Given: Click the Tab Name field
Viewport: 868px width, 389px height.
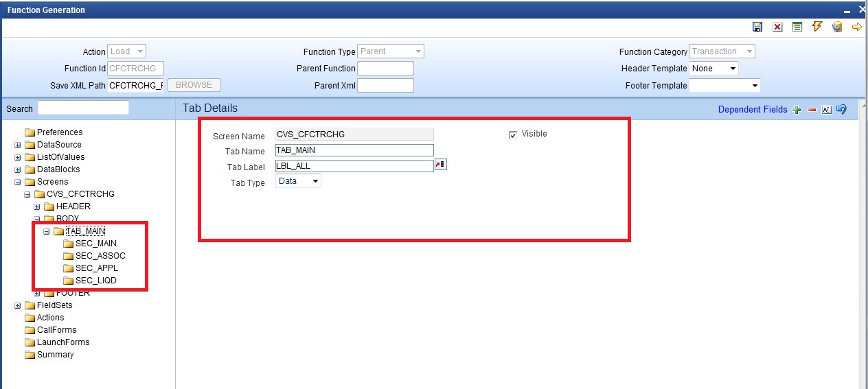Looking at the screenshot, I should [354, 150].
